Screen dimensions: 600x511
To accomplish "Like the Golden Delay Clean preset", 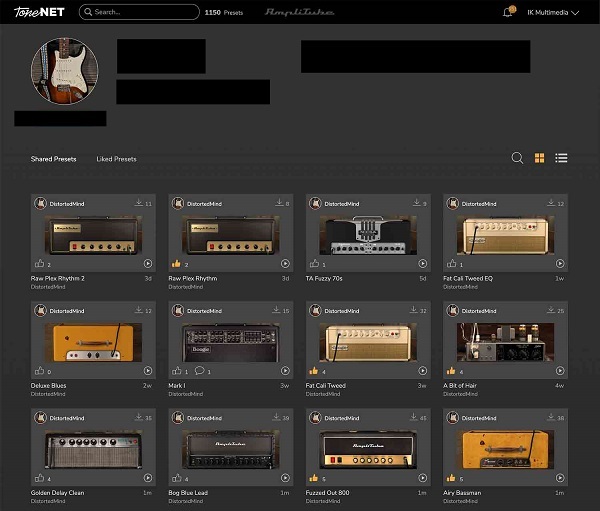I will pyautogui.click(x=39, y=478).
